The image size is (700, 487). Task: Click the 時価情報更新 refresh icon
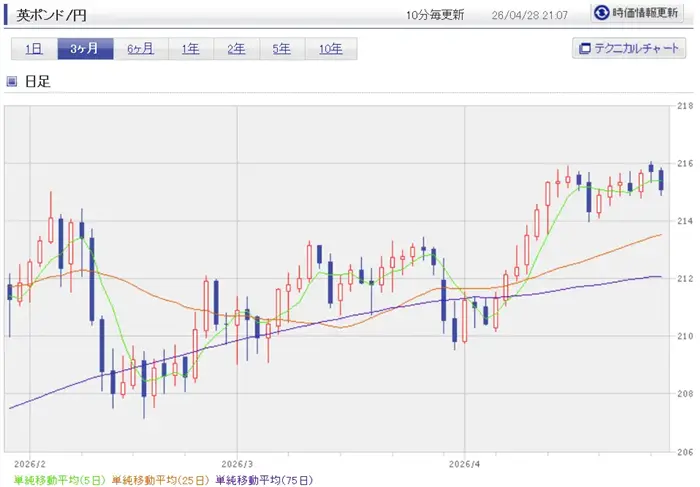tap(602, 13)
